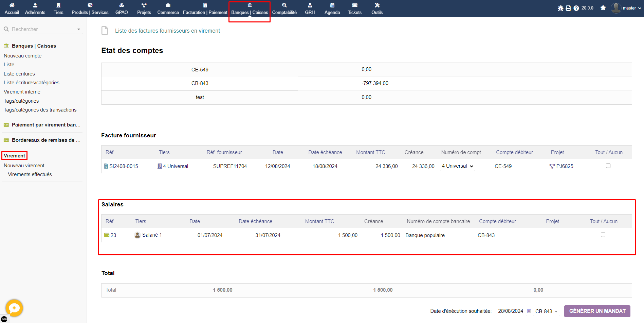Expand the '4 Universal' bank account dropdown
The height and width of the screenshot is (323, 644).
[x=457, y=166]
